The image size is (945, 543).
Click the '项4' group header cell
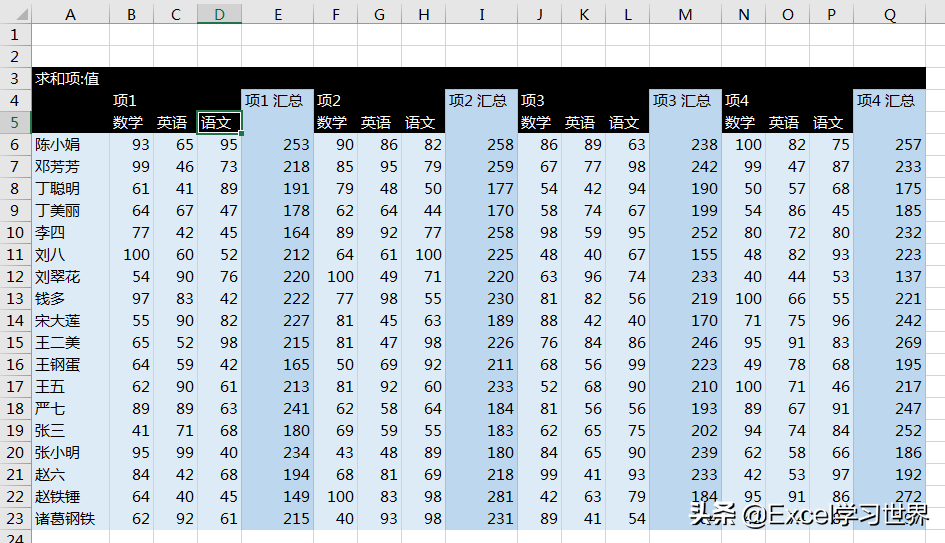743,101
